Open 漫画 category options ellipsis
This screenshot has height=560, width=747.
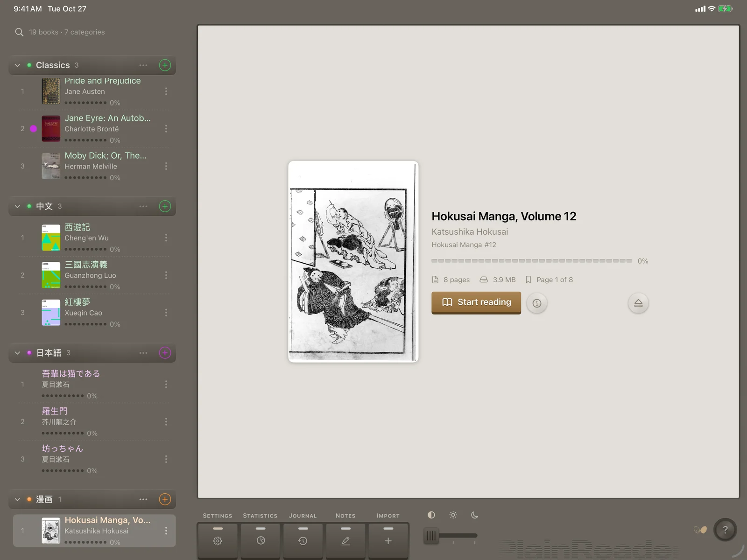[143, 499]
